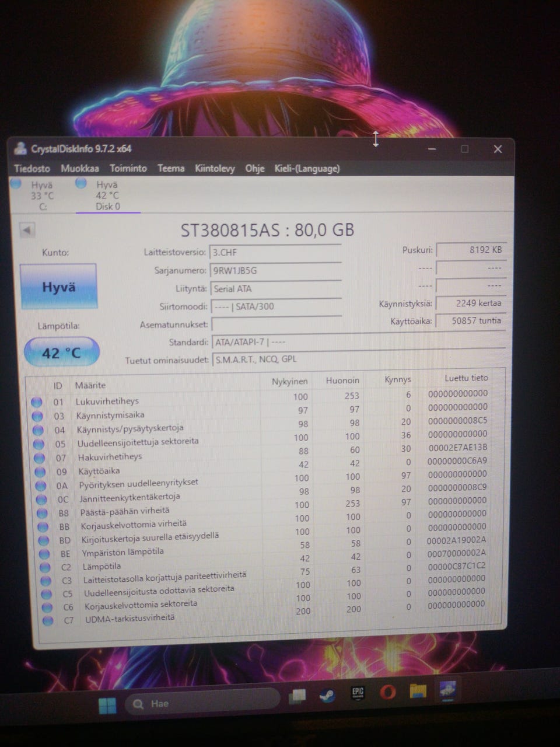Click the status circle for Korjauskelvottomia sektoreita

pyautogui.click(x=47, y=608)
